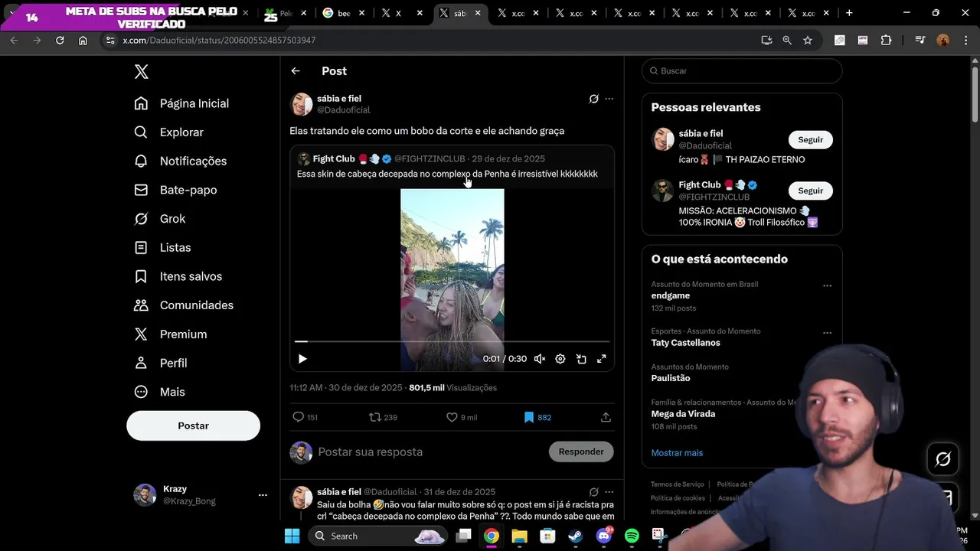This screenshot has width=980, height=551.
Task: Open more options for endgame trend
Action: 827,285
